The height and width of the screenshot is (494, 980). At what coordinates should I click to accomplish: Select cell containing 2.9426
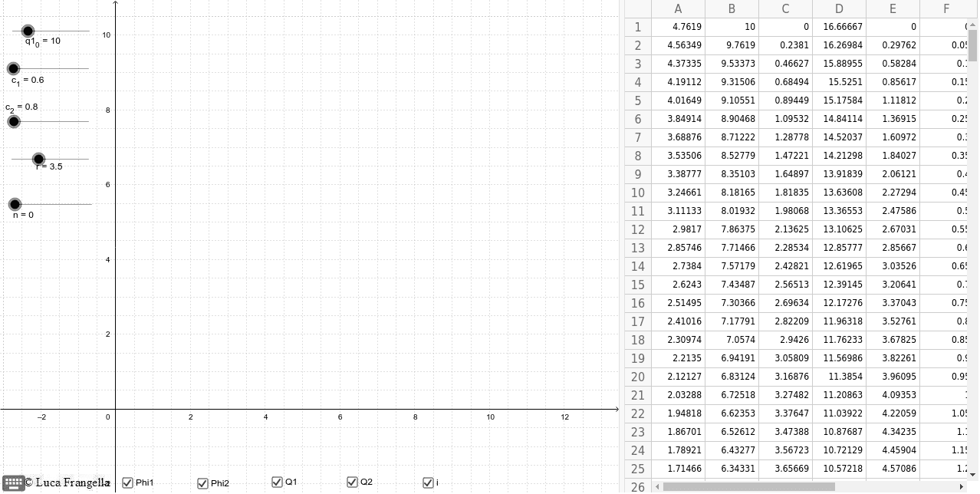pos(785,340)
